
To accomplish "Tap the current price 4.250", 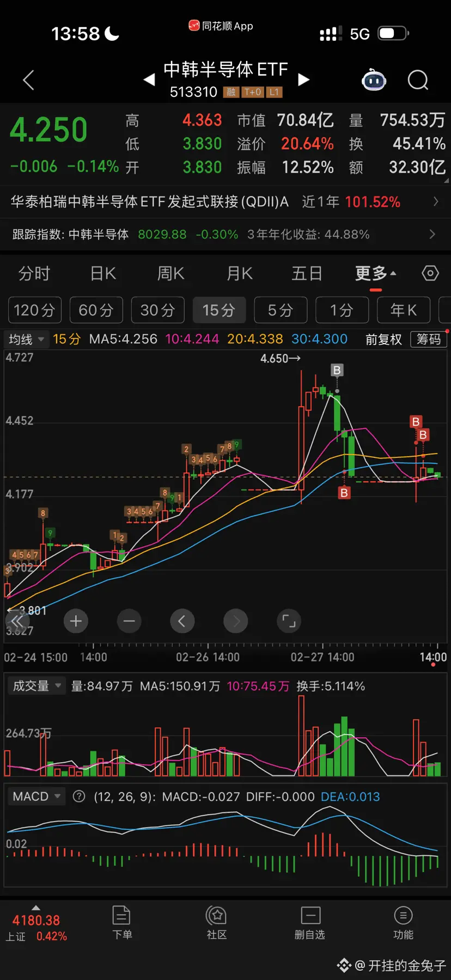I will pos(48,130).
